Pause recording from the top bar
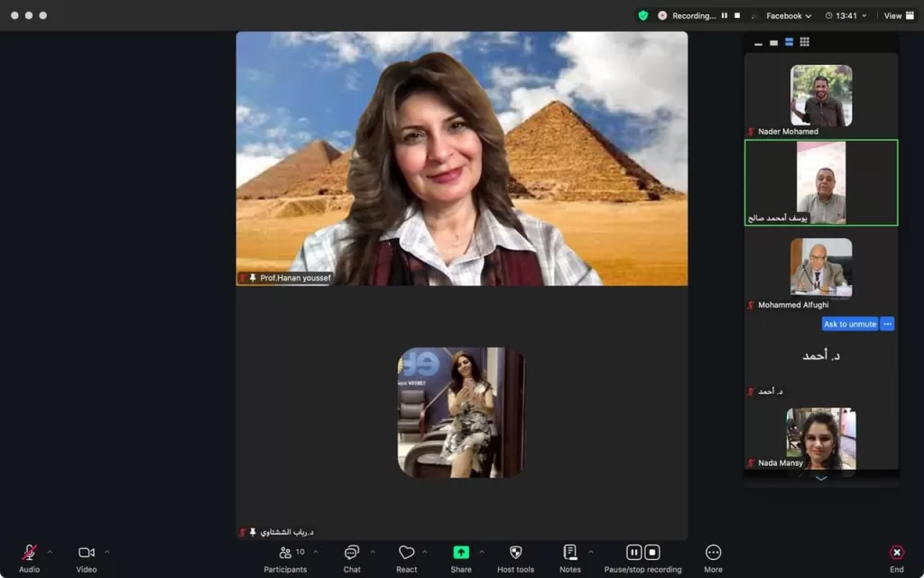 tap(724, 15)
